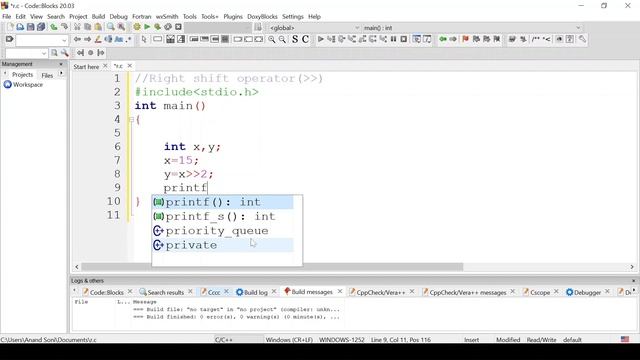Click the Save all files icon
The image size is (640, 360).
(41, 27)
